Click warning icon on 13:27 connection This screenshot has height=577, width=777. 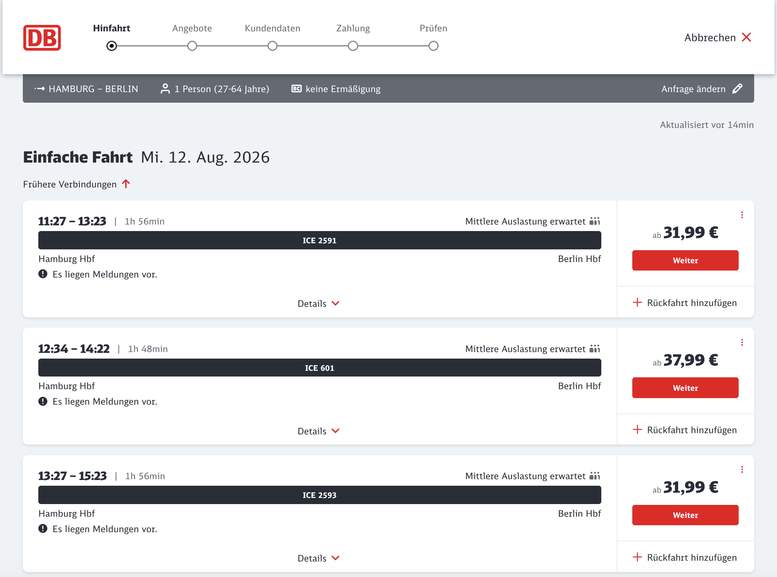43,528
